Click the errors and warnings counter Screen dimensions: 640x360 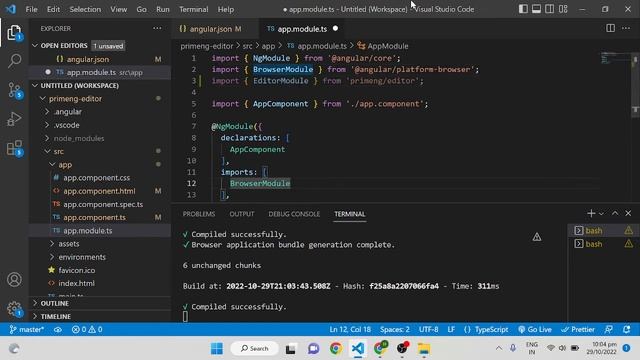(87, 329)
